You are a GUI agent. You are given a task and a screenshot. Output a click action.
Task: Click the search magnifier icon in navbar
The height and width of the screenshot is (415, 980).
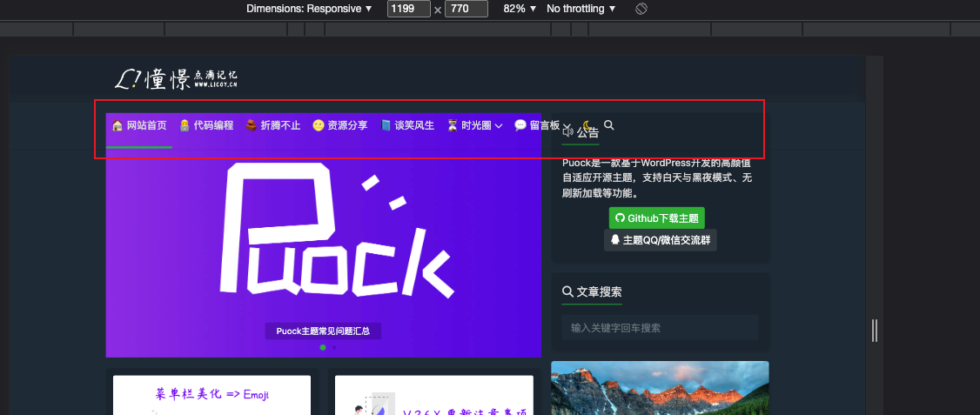[x=609, y=125]
